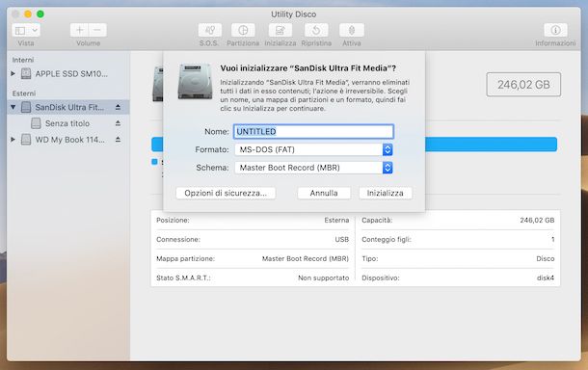Expand the WD My Book tree
Screen dimensions: 588x370
13,140
